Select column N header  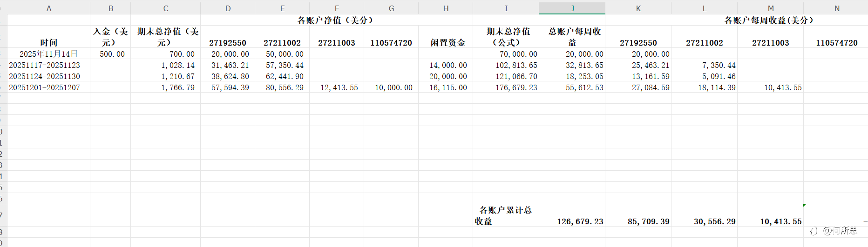(836, 8)
